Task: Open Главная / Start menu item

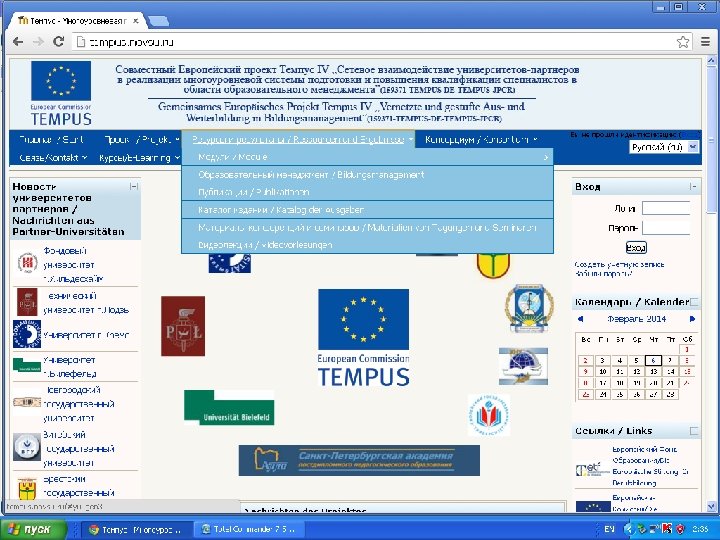Action: tap(51, 139)
